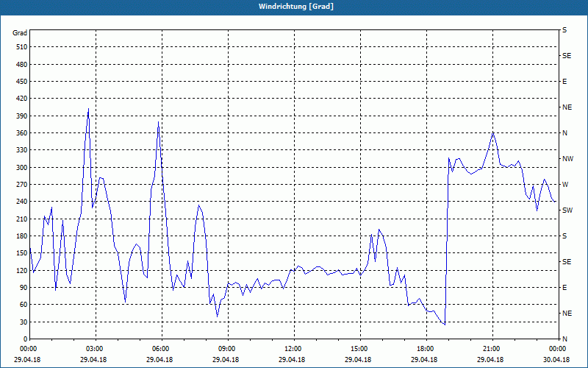The height and width of the screenshot is (368, 588).
Task: Click the 120 degree axis label
Action: pos(22,270)
